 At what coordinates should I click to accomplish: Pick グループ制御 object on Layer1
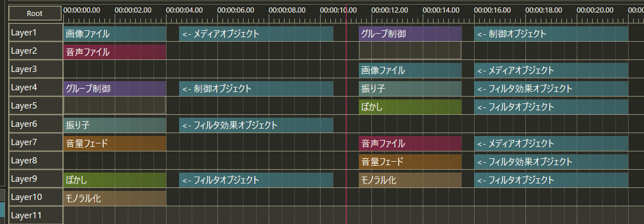pos(410,34)
